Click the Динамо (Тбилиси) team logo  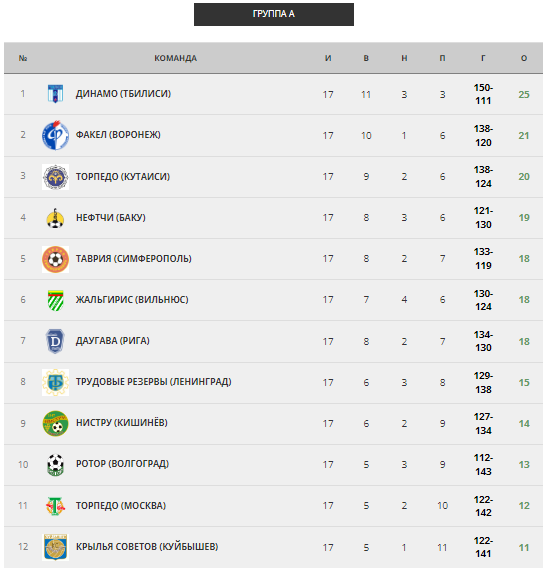(55, 94)
